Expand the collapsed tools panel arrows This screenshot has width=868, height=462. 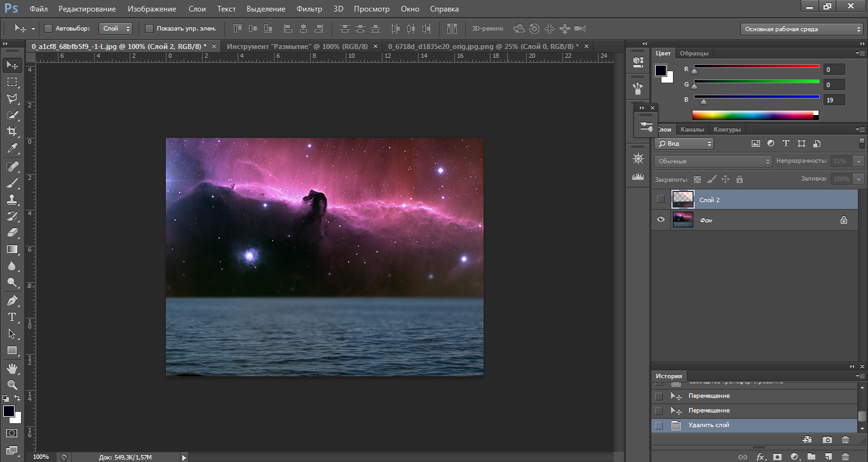pyautogui.click(x=6, y=43)
